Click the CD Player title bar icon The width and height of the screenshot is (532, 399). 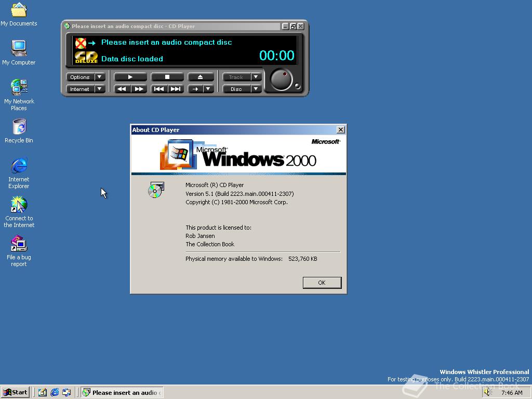click(x=67, y=26)
